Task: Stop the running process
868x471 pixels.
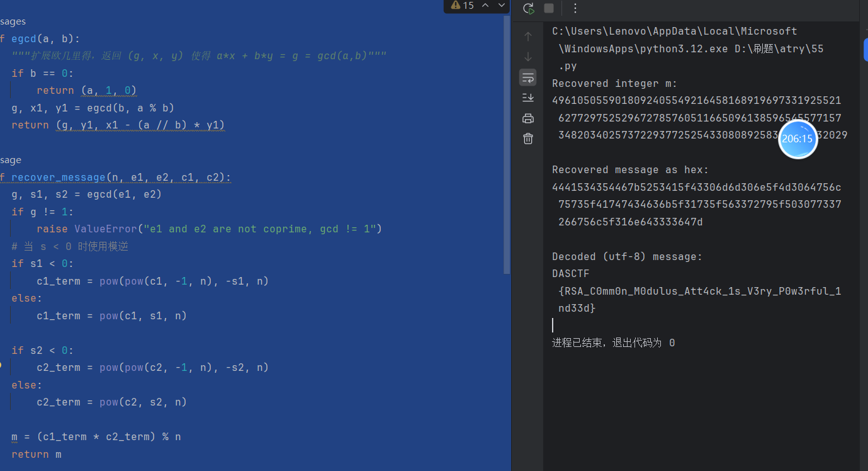Action: click(x=549, y=8)
